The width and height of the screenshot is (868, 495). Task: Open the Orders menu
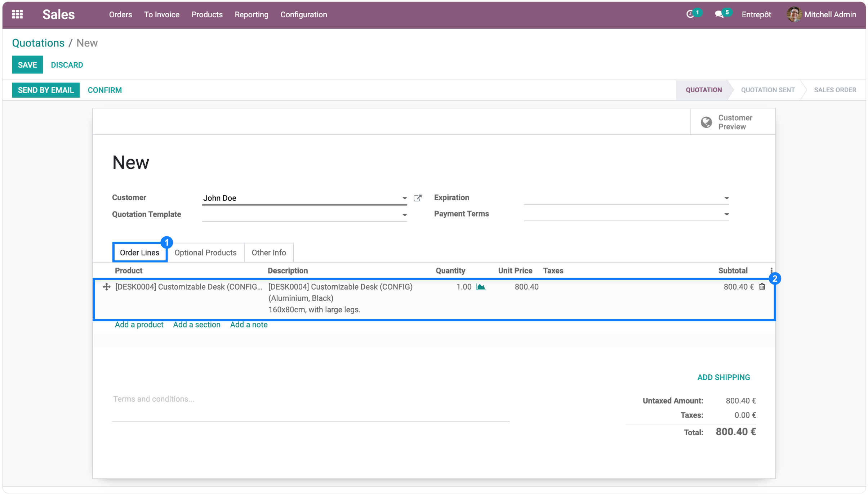[120, 14]
